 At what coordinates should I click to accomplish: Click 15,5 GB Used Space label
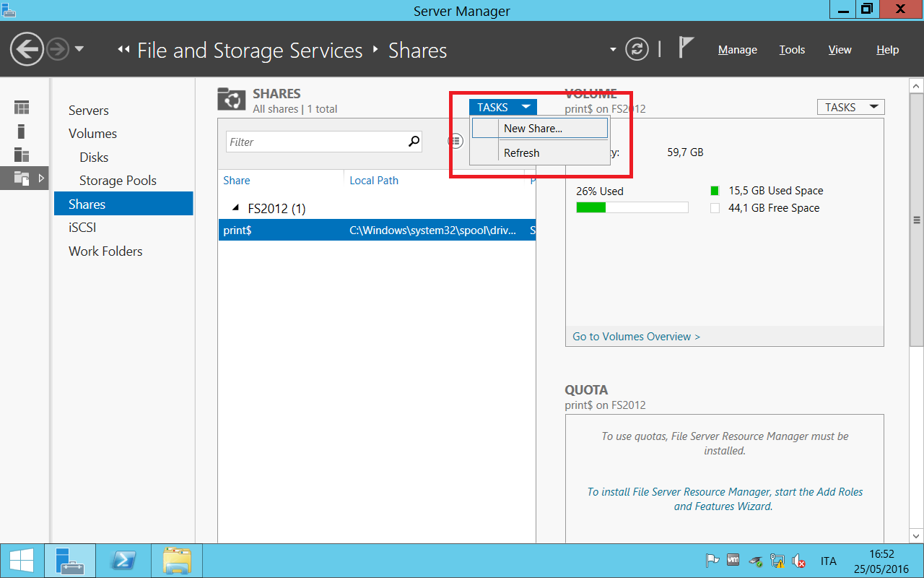[x=776, y=191]
